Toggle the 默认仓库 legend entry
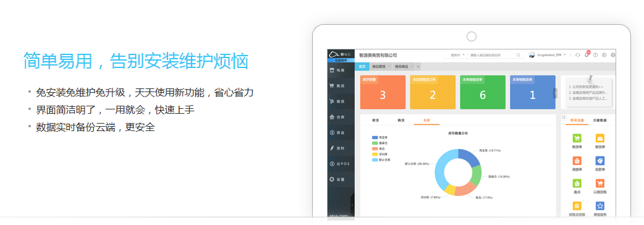This screenshot has width=644, height=225. point(381,159)
